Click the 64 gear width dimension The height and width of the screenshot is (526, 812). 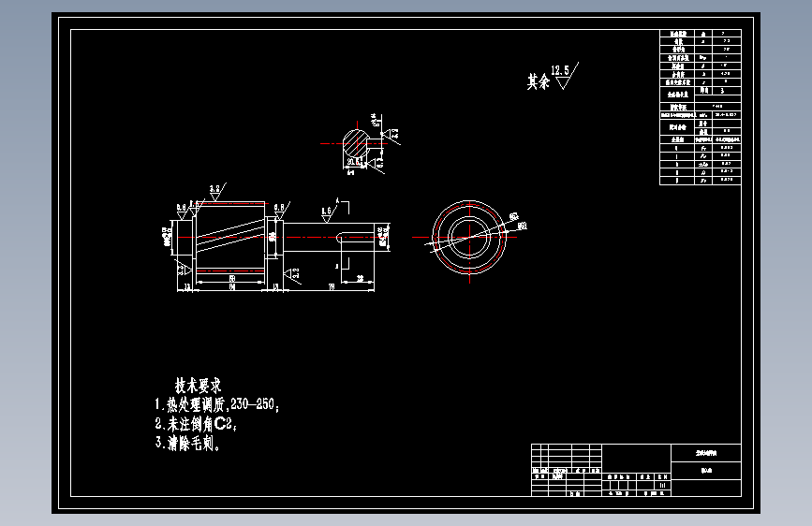(231, 286)
